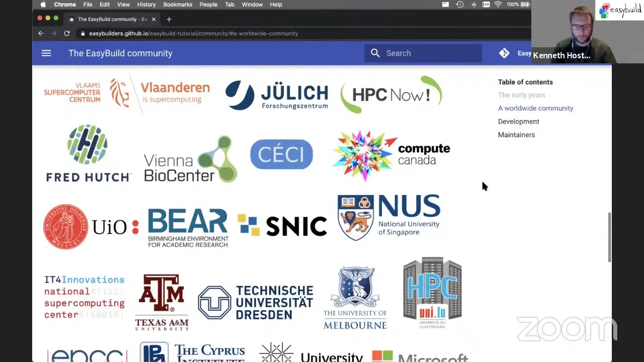
Task: Close the EasyBuild community tab
Action: (153, 19)
